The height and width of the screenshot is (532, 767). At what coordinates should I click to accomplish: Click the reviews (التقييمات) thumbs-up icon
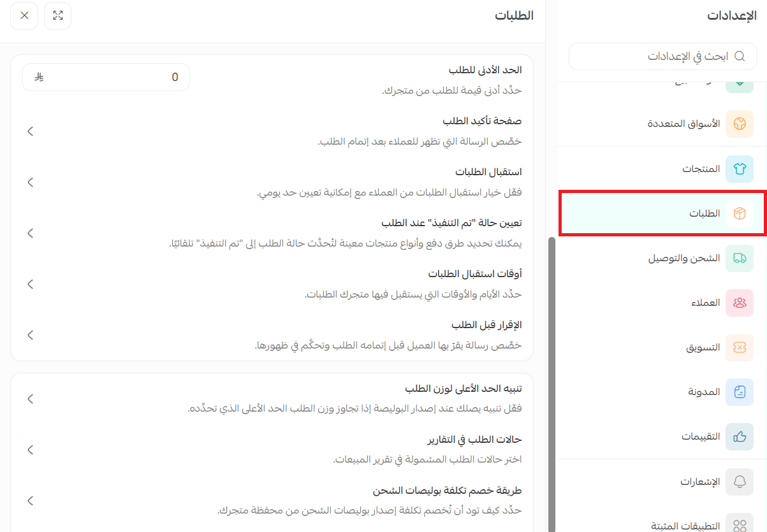pos(740,436)
